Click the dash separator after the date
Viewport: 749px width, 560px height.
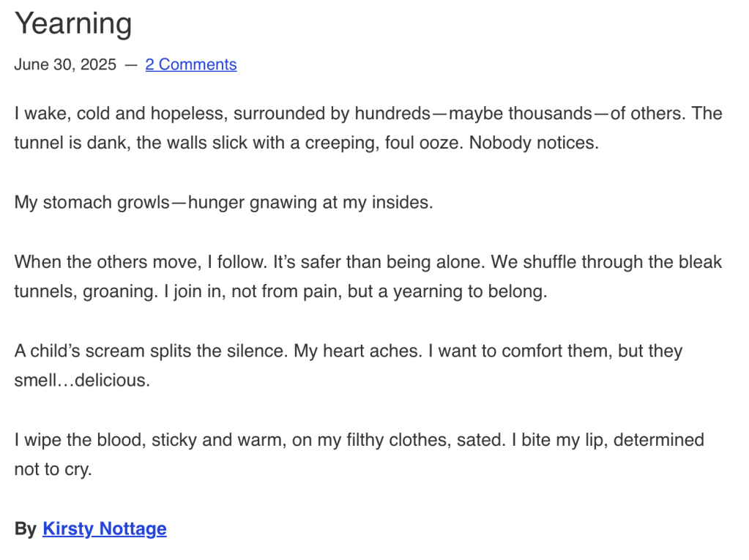[131, 64]
